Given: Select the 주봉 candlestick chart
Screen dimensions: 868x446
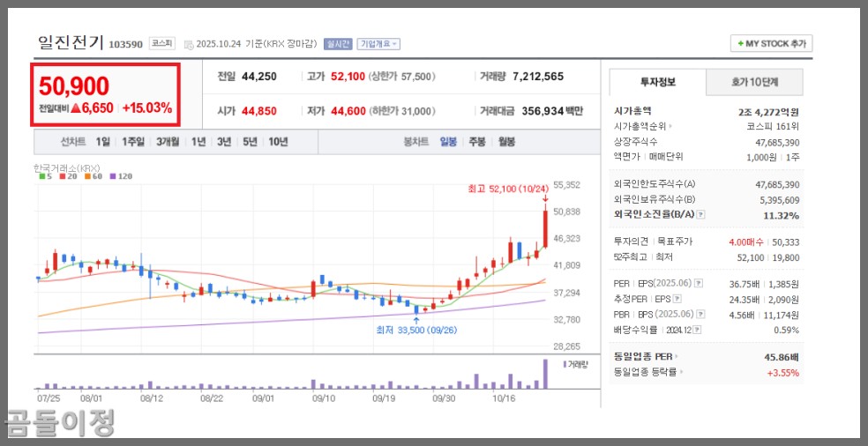Looking at the screenshot, I should (477, 142).
